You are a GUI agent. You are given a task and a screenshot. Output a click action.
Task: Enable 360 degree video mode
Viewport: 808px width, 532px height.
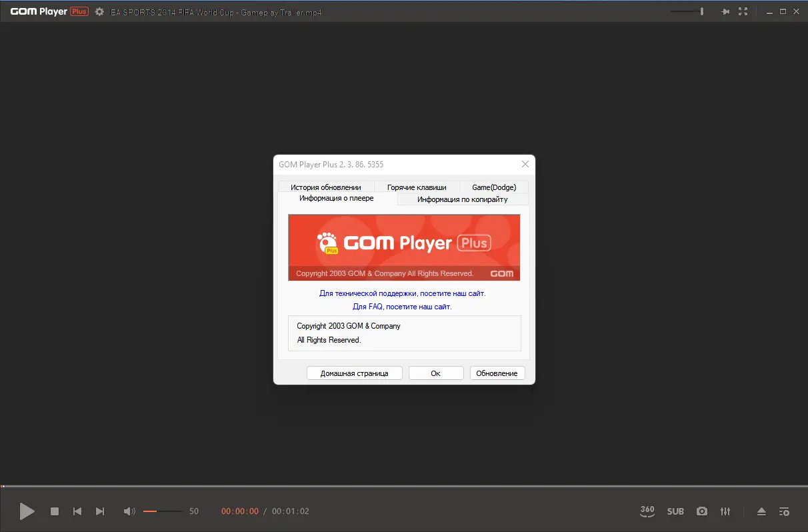(647, 511)
